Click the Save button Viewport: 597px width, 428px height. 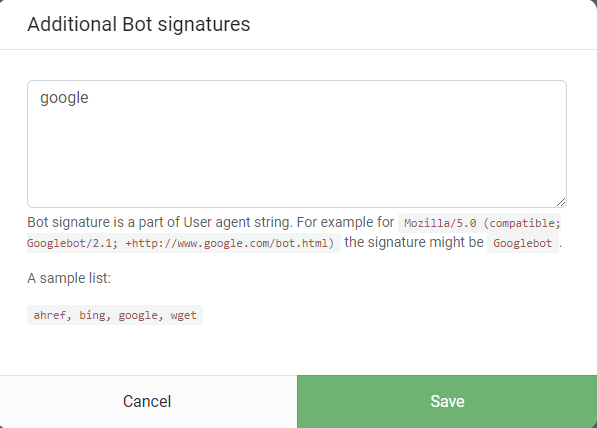[x=447, y=401]
